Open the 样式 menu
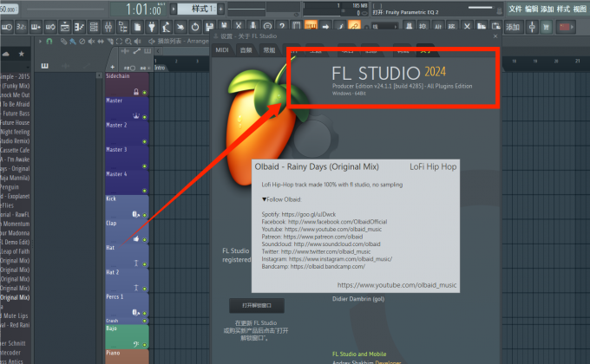 click(563, 9)
